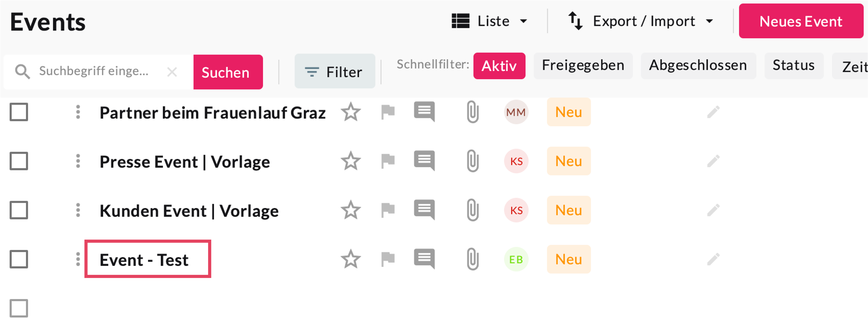
Task: Open comments for Kunden Event | Vorlage
Action: click(424, 210)
